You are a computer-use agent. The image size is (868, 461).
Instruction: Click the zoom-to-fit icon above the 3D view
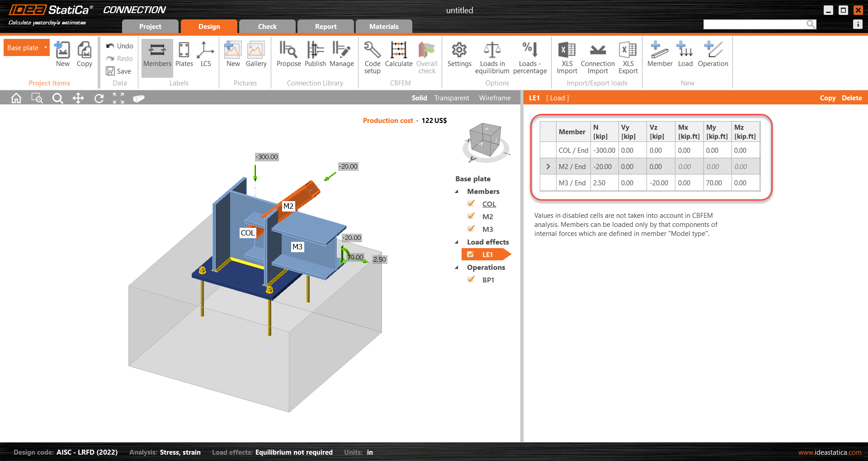[x=118, y=98]
